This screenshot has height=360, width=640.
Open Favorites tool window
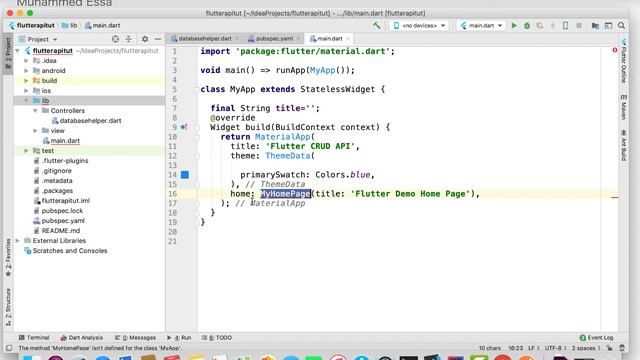(x=8, y=257)
